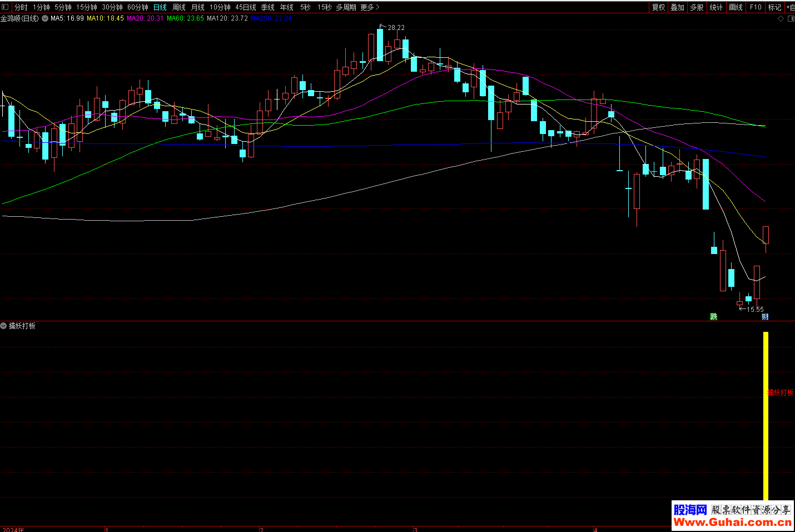
Task: Click the blue MA250: 22.34 label
Action: (x=271, y=18)
